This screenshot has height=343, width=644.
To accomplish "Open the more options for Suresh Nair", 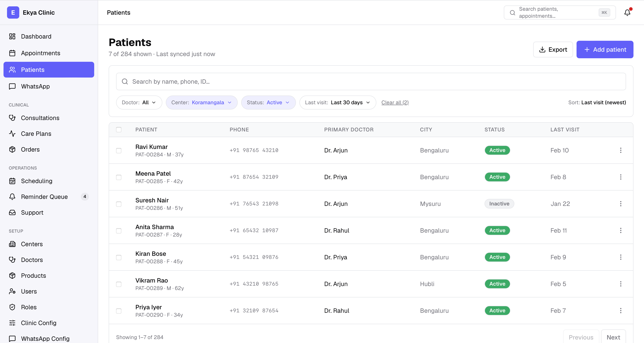I will click(620, 204).
